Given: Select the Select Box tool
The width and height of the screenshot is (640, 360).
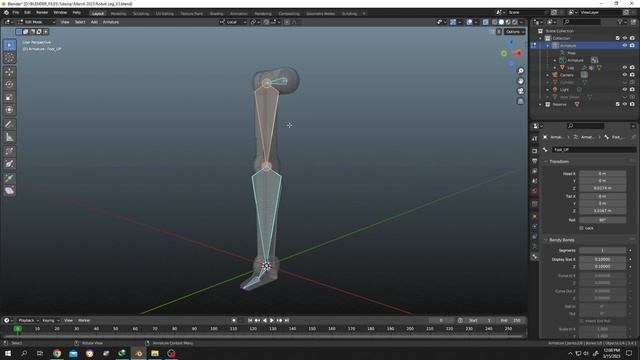Looking at the screenshot, I should click(9, 45).
